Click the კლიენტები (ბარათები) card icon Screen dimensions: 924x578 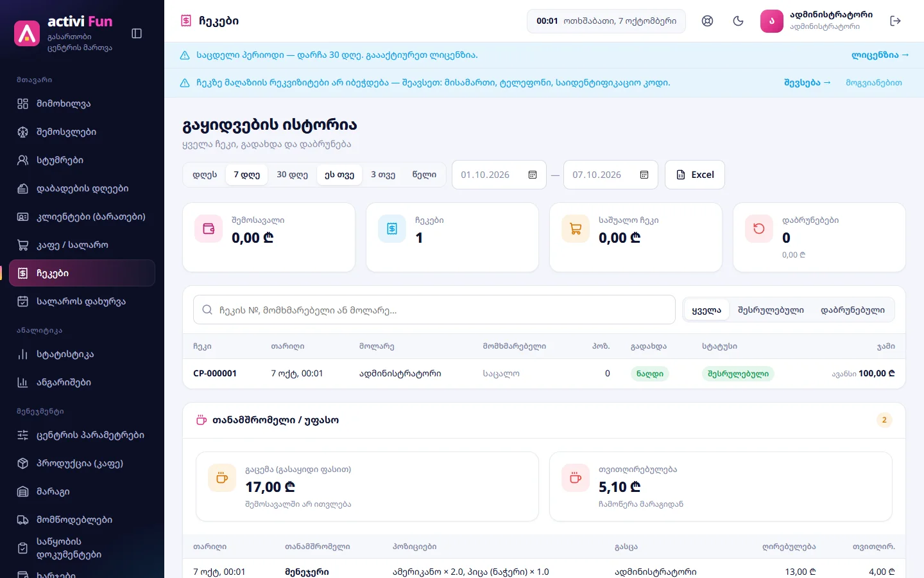tap(22, 216)
